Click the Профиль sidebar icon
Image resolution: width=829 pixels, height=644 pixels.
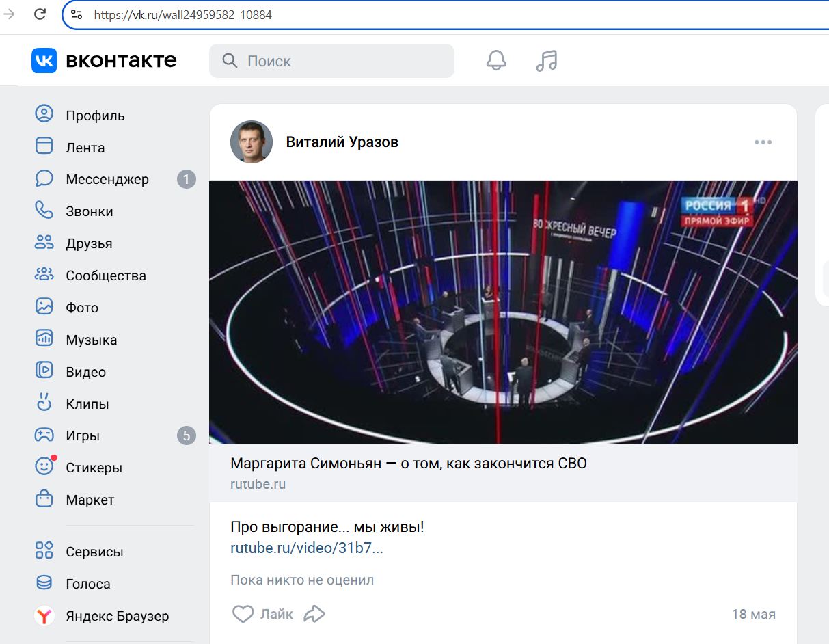click(44, 114)
